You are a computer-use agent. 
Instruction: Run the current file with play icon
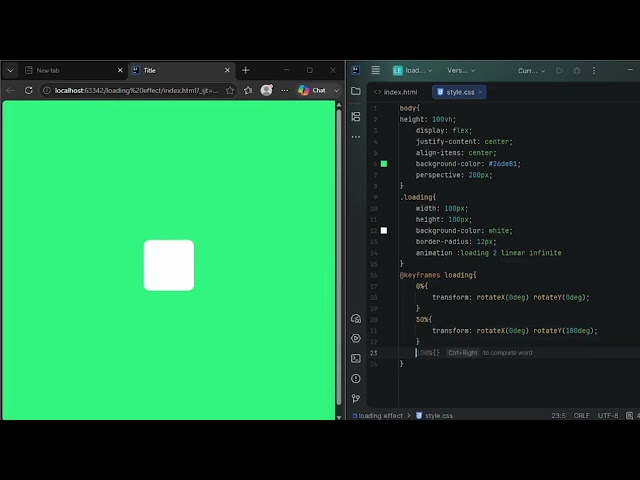coord(560,71)
